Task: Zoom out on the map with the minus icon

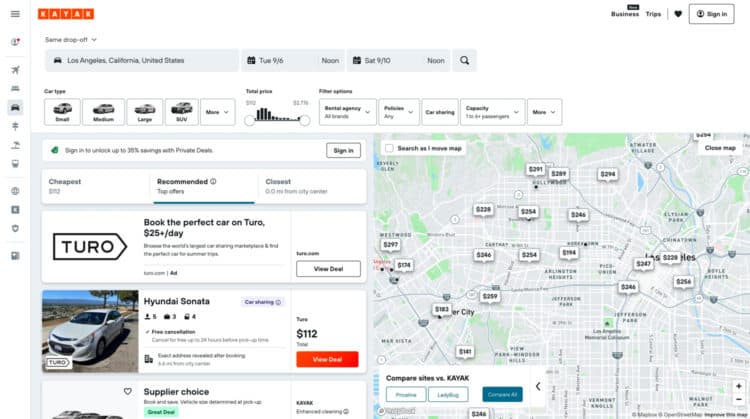Action: (739, 399)
